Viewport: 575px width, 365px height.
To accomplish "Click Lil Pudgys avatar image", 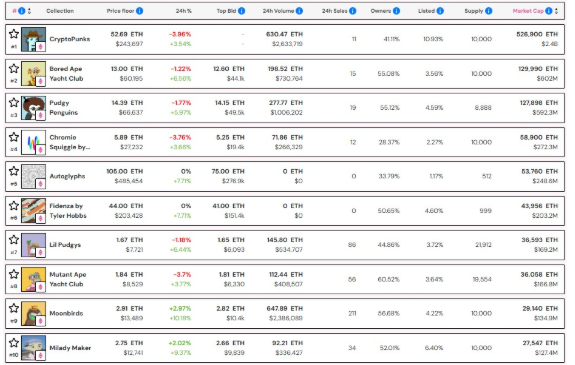I will coord(33,245).
